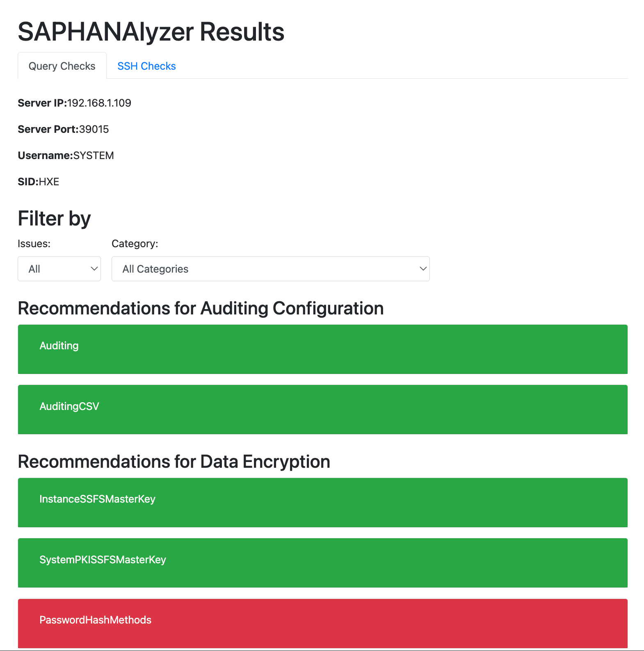Expand the AuditingCSV check result
This screenshot has height=651, width=644.
pyautogui.click(x=322, y=409)
